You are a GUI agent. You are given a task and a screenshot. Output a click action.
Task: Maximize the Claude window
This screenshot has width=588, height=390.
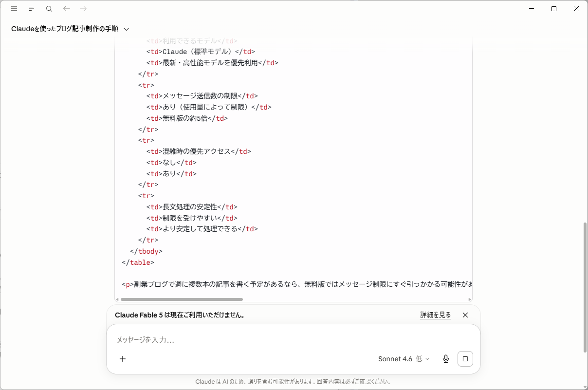tap(554, 9)
